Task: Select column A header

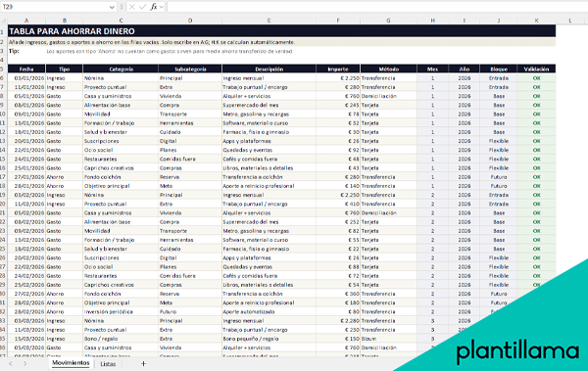Action: tap(26, 21)
